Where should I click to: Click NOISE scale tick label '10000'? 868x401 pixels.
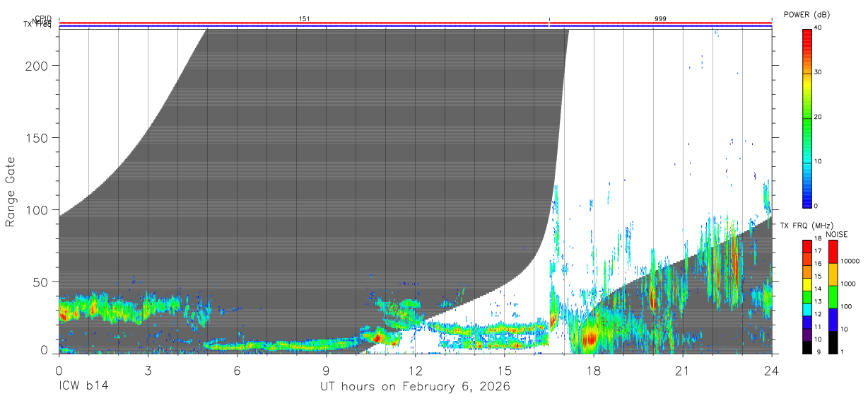[x=850, y=262]
